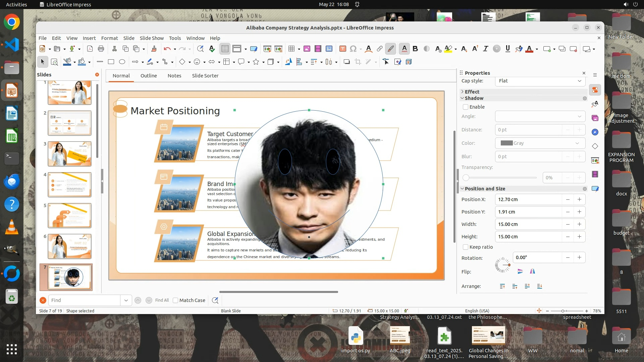Select the Ellipse shape tool
The image size is (644, 362).
pos(122,62)
